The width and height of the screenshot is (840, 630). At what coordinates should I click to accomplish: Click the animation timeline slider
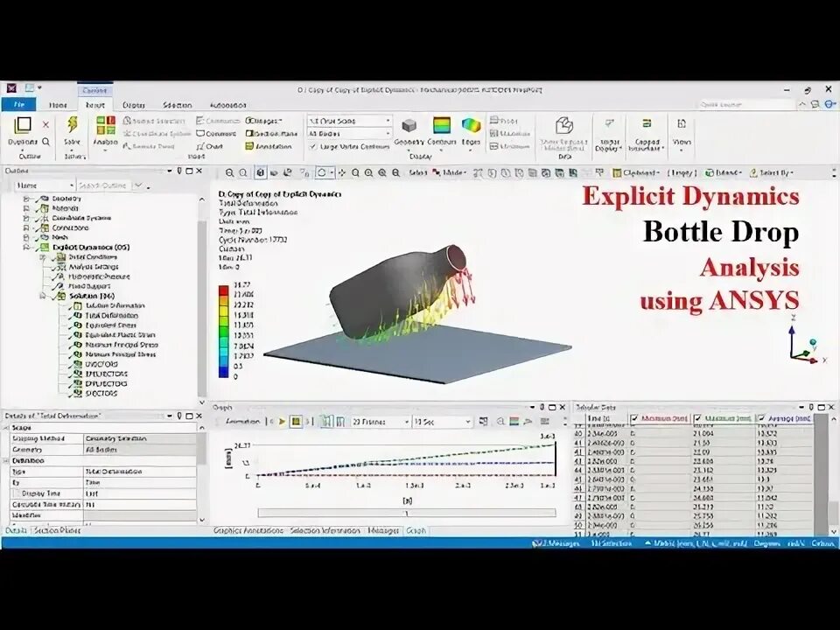tap(407, 514)
